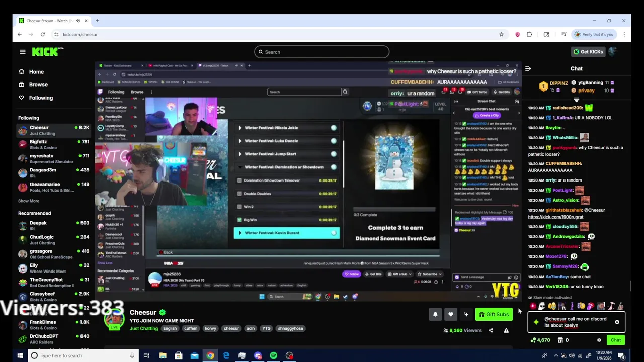The image size is (644, 362).
Task: Open myreshatv channel in sidebar
Action: tap(53, 159)
